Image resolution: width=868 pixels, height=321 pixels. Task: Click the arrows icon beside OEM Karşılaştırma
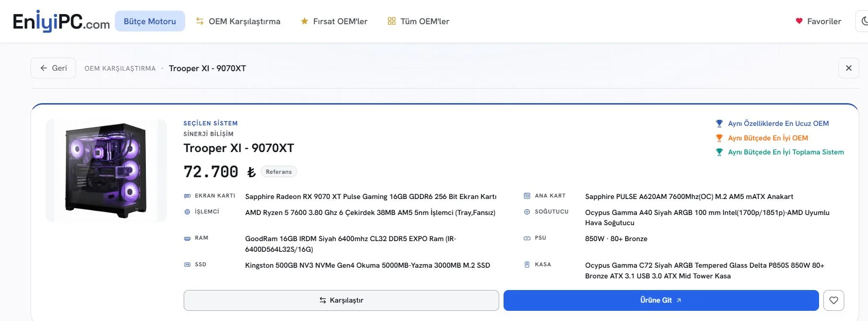pos(200,21)
